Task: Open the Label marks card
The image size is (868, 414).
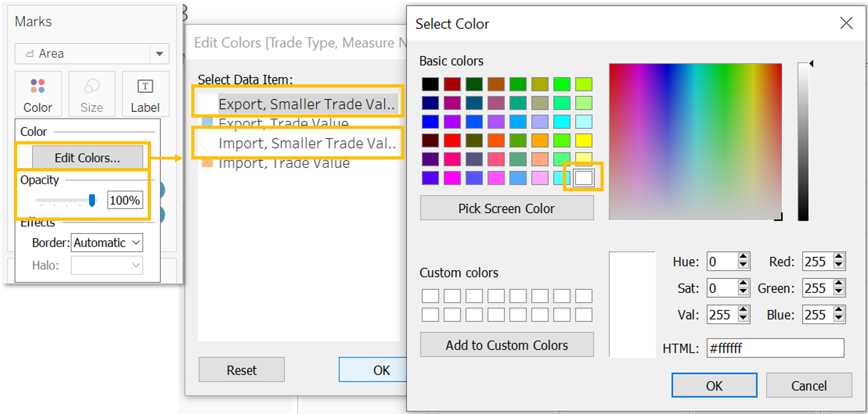Action: (145, 94)
